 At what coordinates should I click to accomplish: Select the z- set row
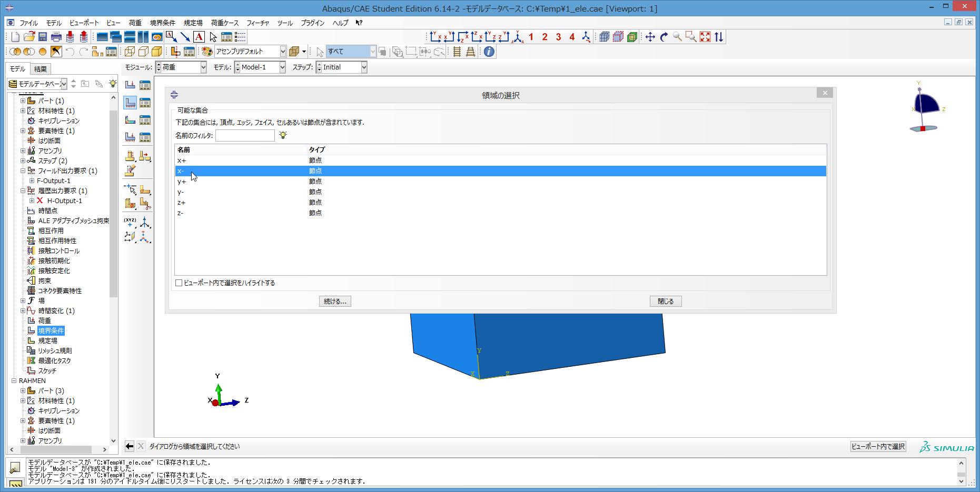point(500,213)
